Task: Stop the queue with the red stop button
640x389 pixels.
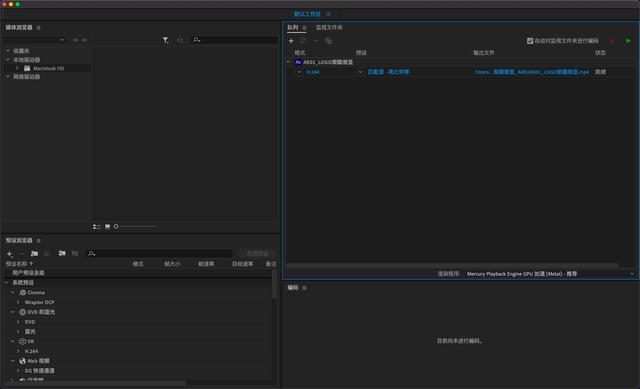Action: click(612, 41)
